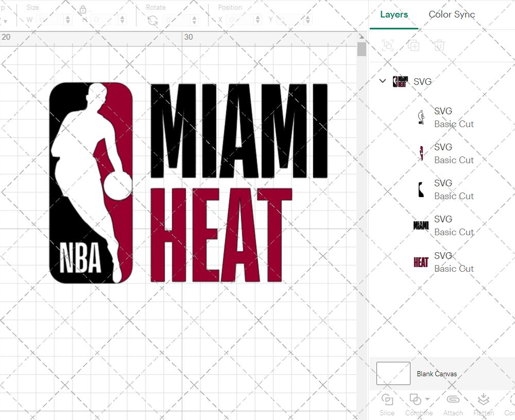Toggle the size aspect ratio lock
Viewport: 515px width, 420px height.
83,10
